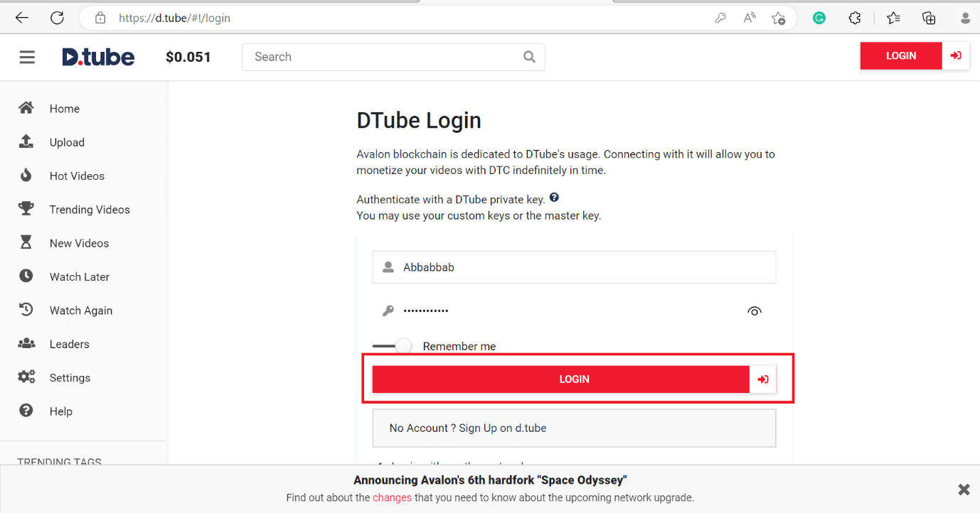
Task: Click the private key help question icon
Action: tap(554, 198)
